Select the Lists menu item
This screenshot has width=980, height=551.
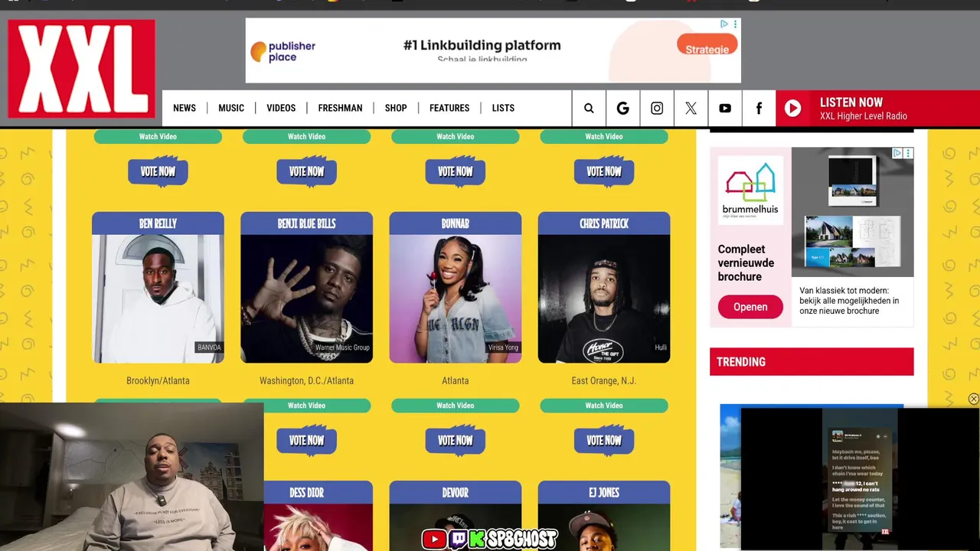point(503,108)
